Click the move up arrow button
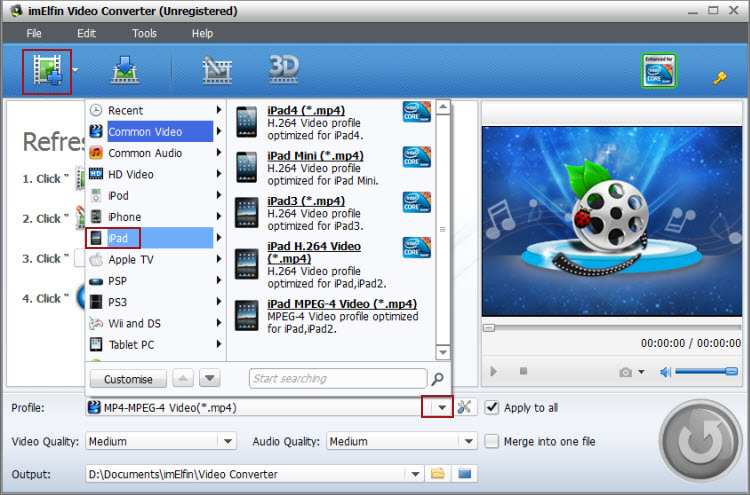Screen dimensions: 750x495 [x=183, y=378]
